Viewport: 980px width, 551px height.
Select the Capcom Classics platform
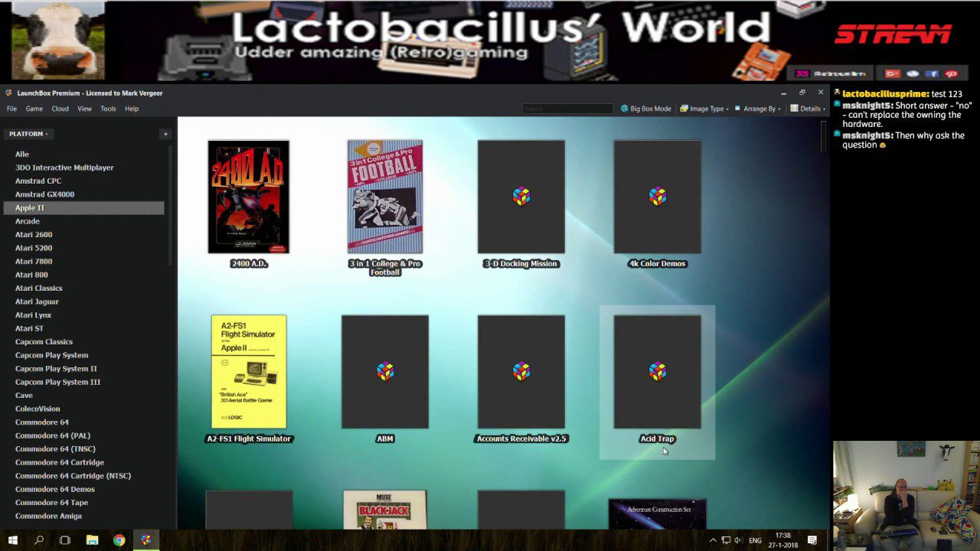(83, 341)
